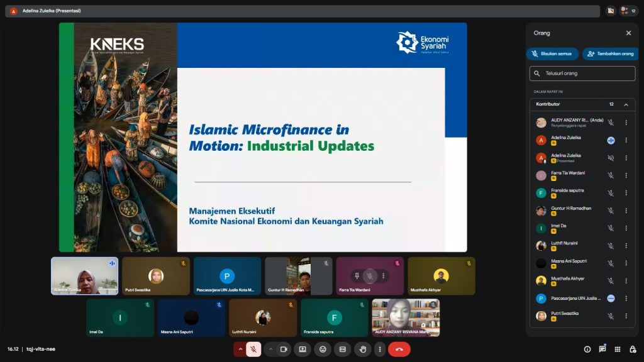The width and height of the screenshot is (644, 362).
Task: Open three-dot more options in bottom toolbar
Action: (x=380, y=349)
